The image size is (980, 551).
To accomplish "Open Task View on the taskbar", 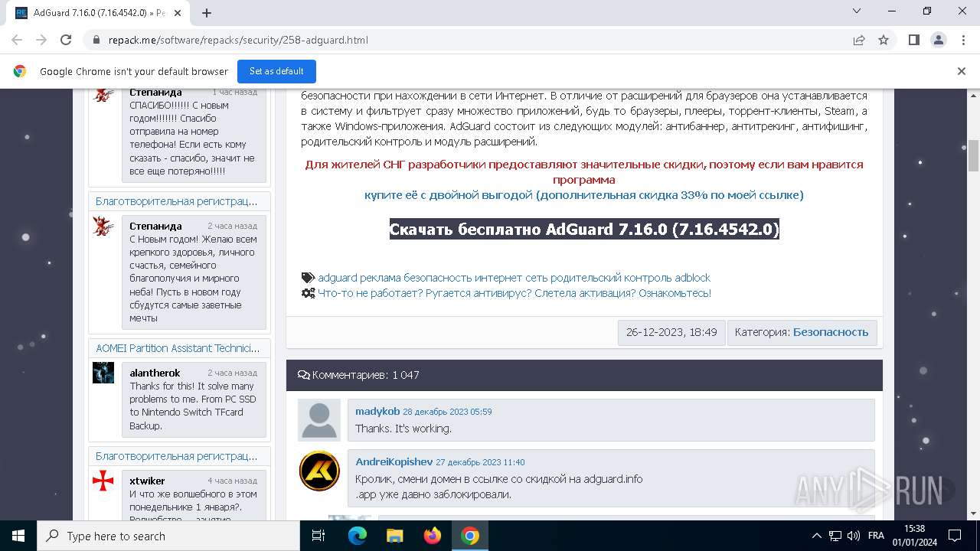I will [318, 536].
